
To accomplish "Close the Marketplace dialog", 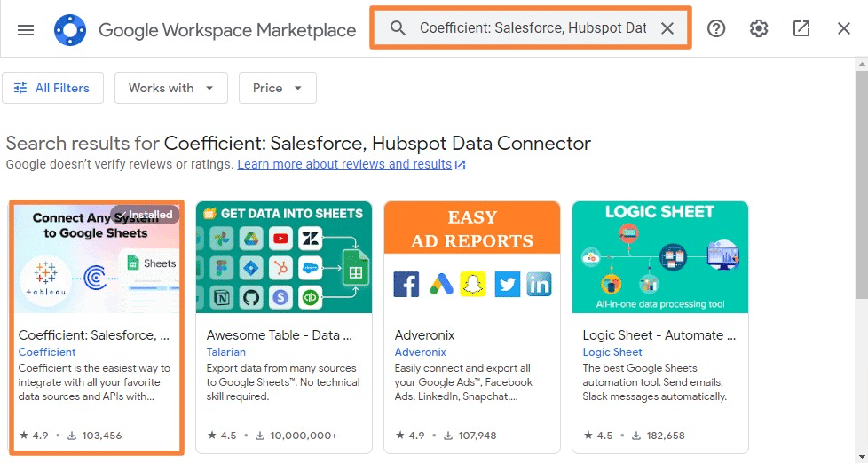I will click(844, 28).
